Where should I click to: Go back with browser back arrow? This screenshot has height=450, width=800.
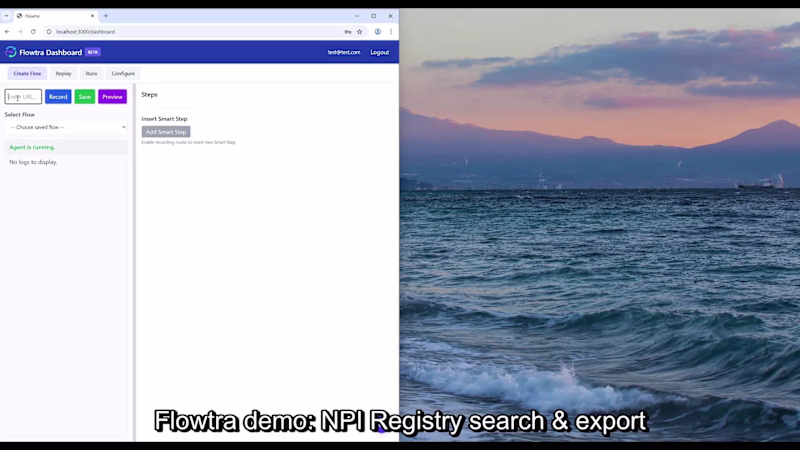(x=7, y=32)
